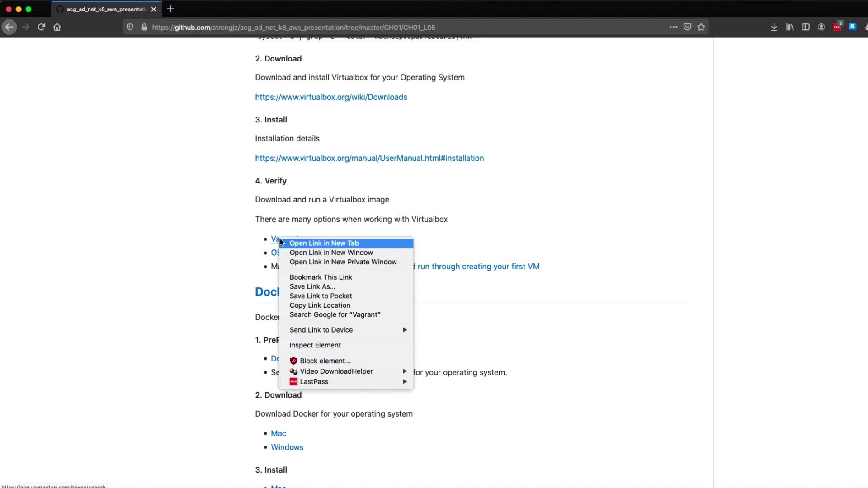Choose Open Link in New Tab

pyautogui.click(x=324, y=243)
